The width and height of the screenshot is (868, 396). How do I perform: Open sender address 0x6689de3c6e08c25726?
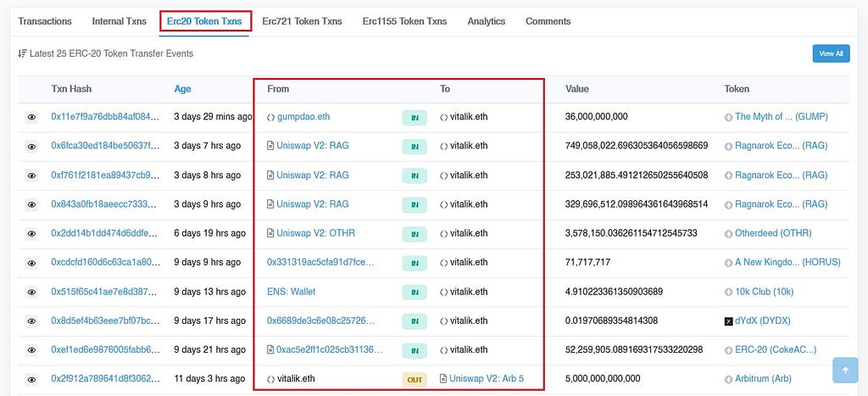point(321,321)
